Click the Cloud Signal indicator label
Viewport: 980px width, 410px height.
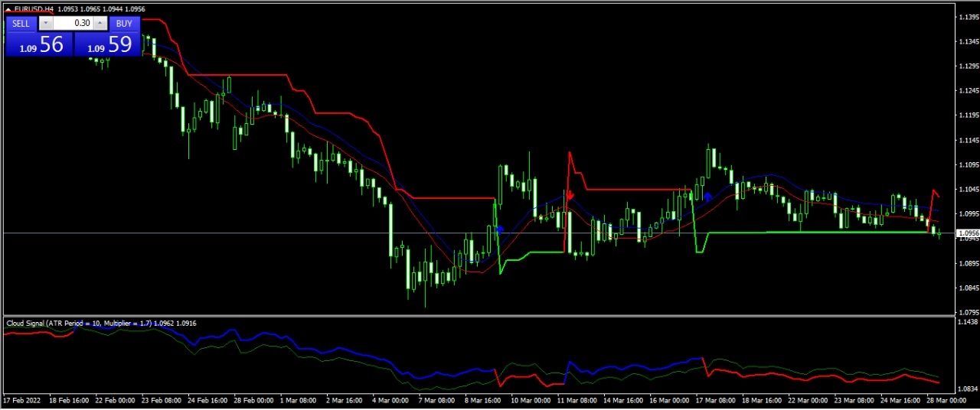pos(101,324)
